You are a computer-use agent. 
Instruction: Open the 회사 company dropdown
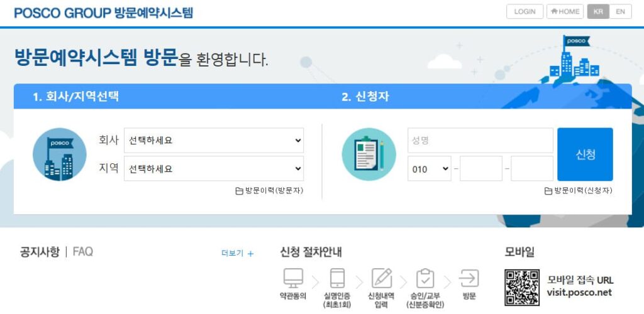coord(214,141)
